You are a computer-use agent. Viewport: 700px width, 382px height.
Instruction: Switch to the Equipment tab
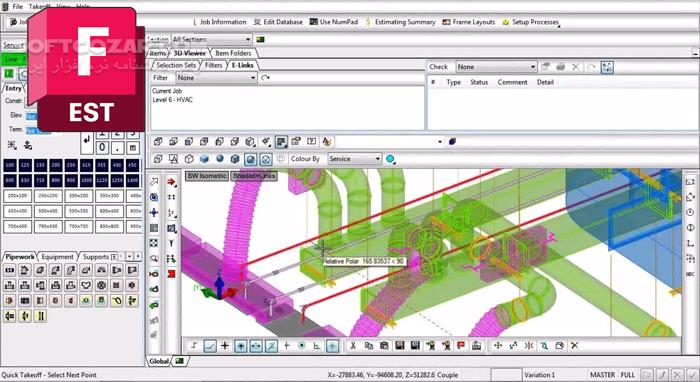(57, 257)
